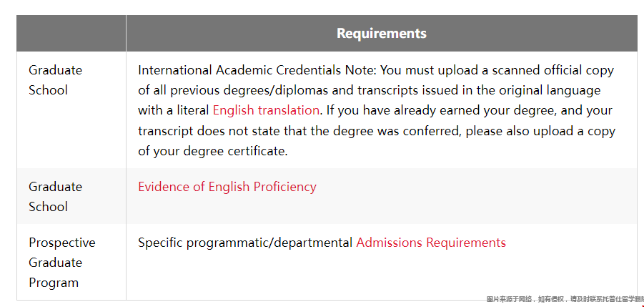Click 'all previous degrees/diplomas and transcripts' text
This screenshot has height=307, width=644.
(277, 90)
